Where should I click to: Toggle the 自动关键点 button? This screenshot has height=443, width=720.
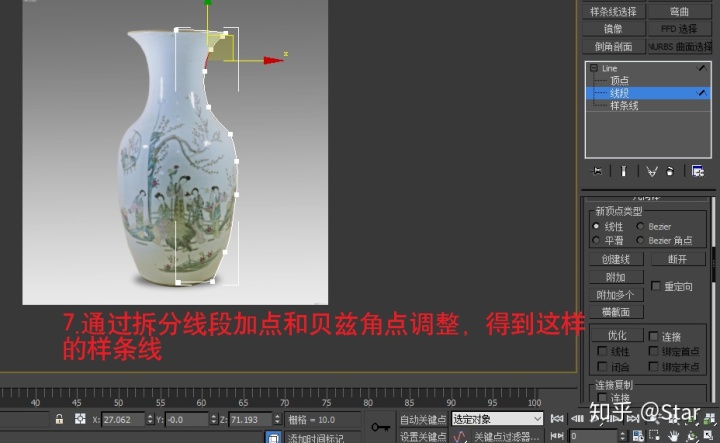pyautogui.click(x=423, y=419)
